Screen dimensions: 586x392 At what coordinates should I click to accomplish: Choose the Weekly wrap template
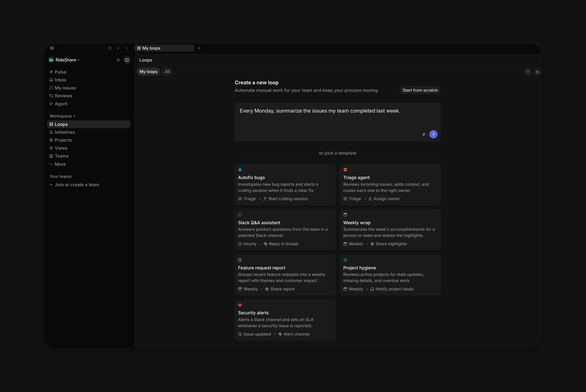pyautogui.click(x=390, y=230)
